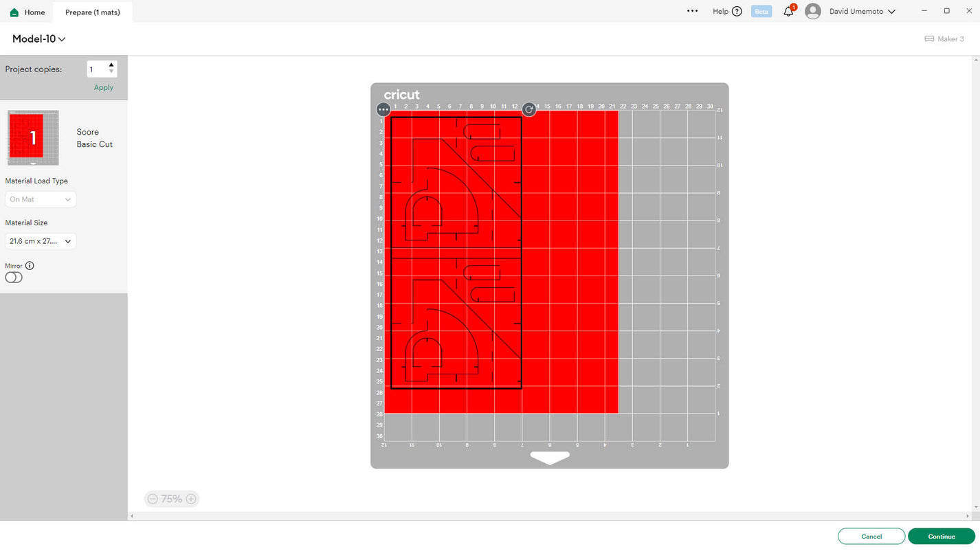The image size is (980, 551).
Task: Select the red mat 1 thumbnail
Action: click(33, 138)
